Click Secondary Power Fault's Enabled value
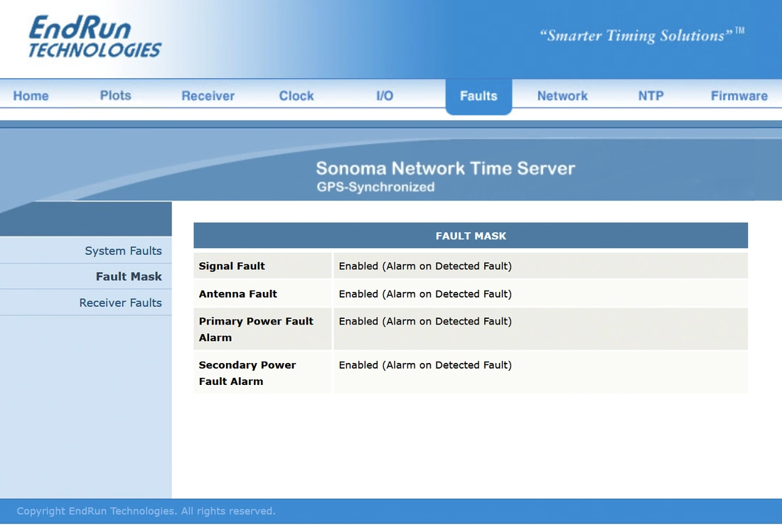The image size is (782, 532). click(425, 365)
